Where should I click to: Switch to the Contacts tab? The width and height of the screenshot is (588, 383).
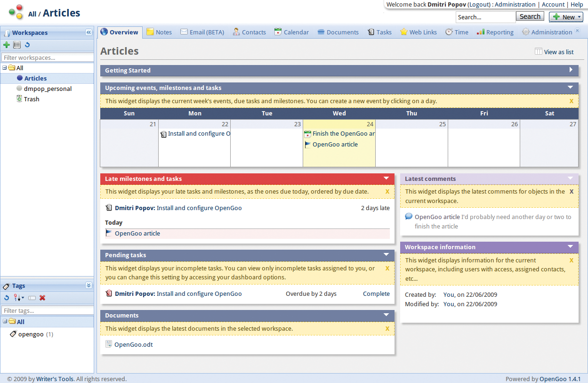coord(249,32)
